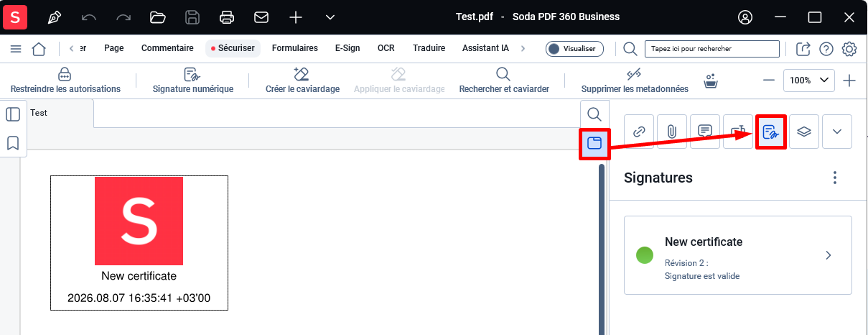Select the Signature numérique tool
This screenshot has height=335, width=868.
193,81
